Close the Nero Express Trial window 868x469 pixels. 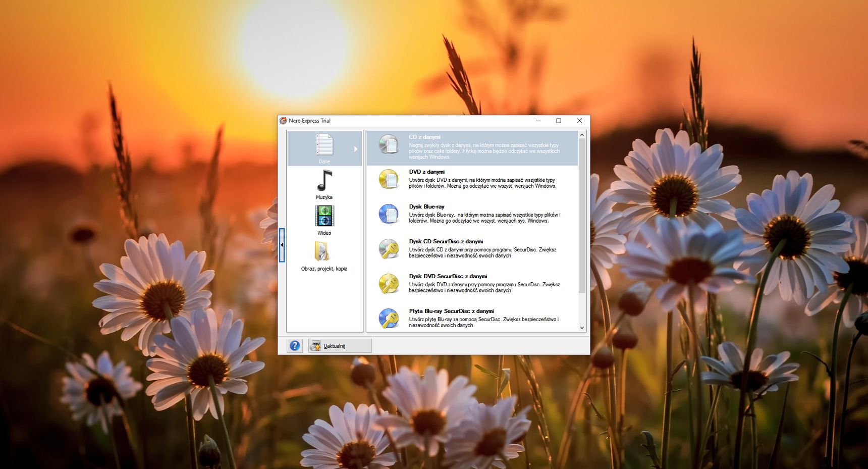[579, 121]
